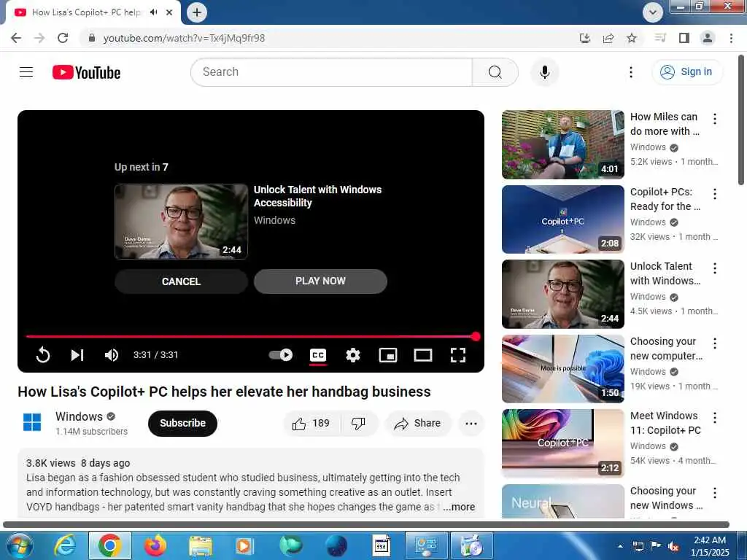Replay the video with replay icon
Image resolution: width=747 pixels, height=560 pixels.
pyautogui.click(x=43, y=355)
